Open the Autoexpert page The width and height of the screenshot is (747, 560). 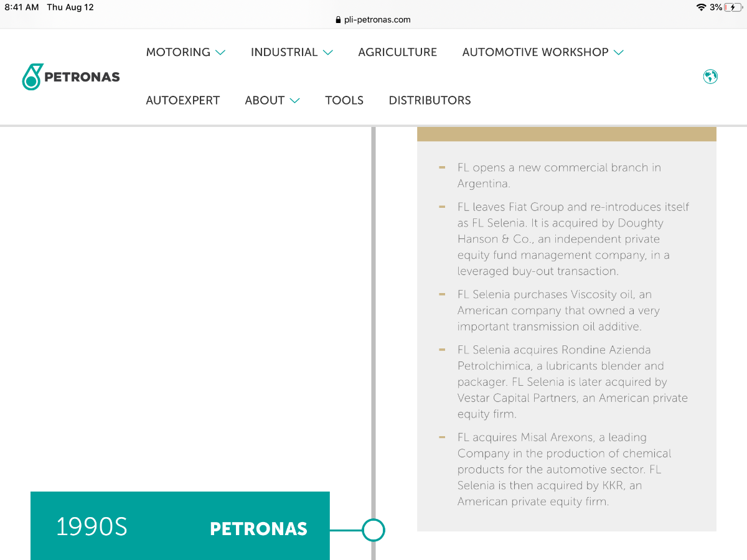[182, 100]
